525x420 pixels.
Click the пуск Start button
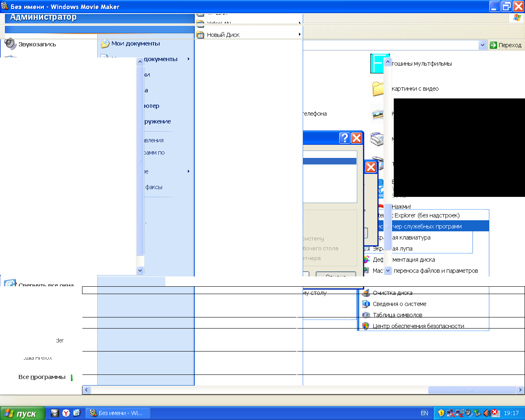(23, 413)
